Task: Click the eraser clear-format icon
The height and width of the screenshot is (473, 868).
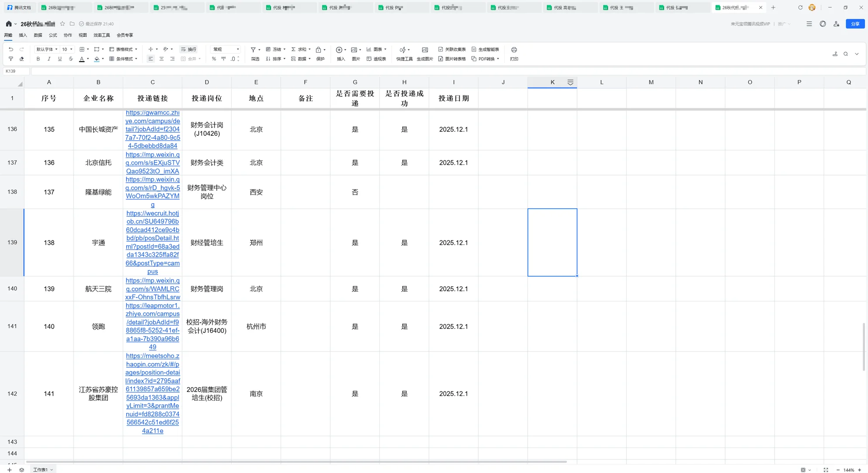Action: [x=21, y=59]
